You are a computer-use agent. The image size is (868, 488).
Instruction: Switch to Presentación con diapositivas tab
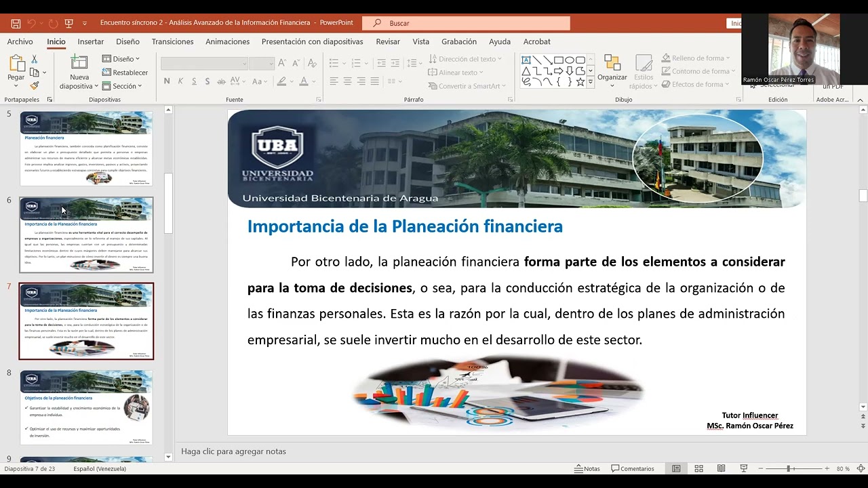(x=312, y=41)
